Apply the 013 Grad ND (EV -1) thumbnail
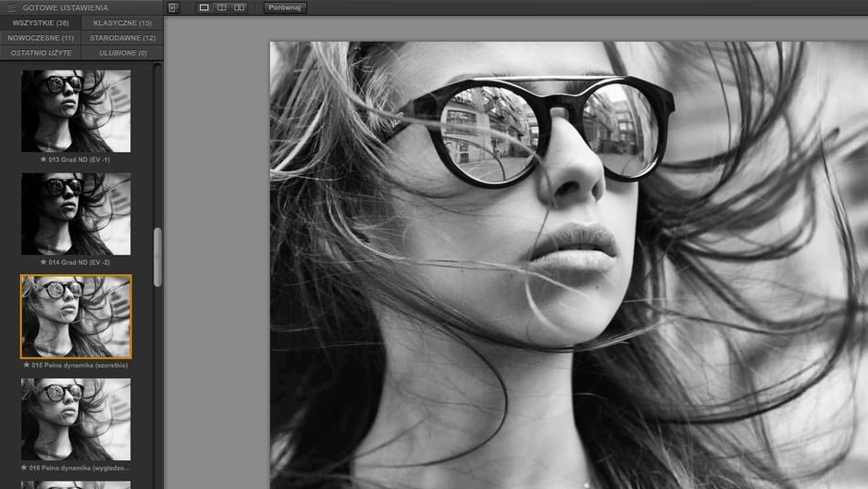Image resolution: width=868 pixels, height=489 pixels. click(76, 111)
